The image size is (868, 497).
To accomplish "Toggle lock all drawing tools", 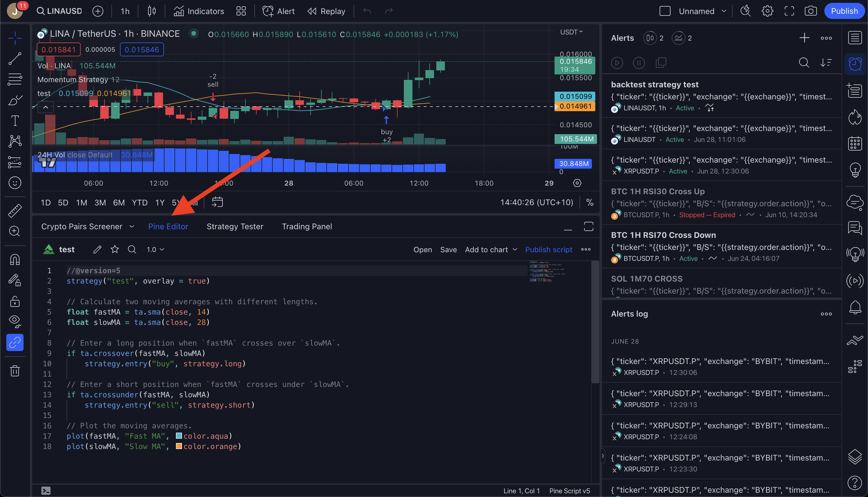I will pyautogui.click(x=15, y=301).
